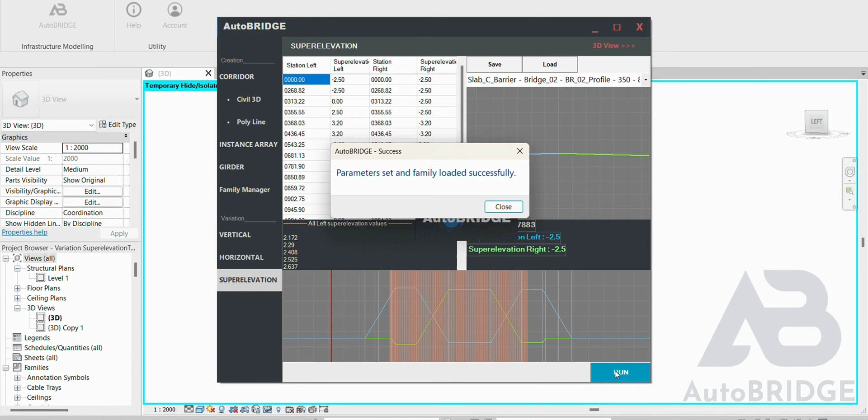This screenshot has height=420, width=868.
Task: Open GIRDER section
Action: click(x=231, y=167)
